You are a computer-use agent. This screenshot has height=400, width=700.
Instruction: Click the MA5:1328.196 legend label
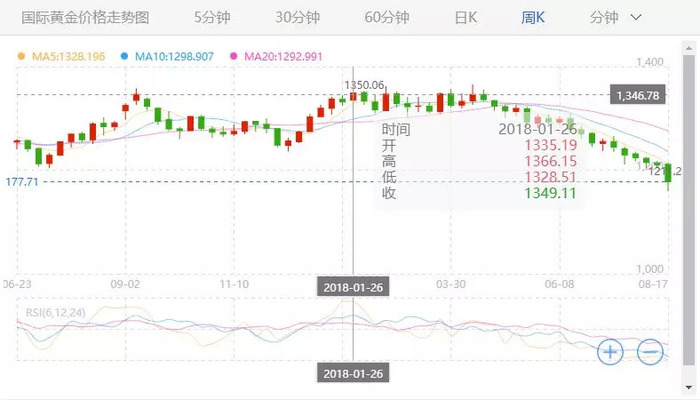68,56
